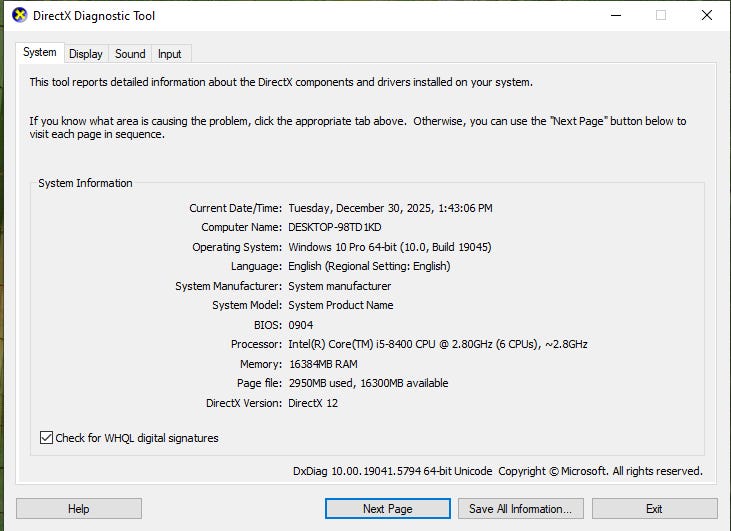731x531 pixels.
Task: Click the 'If you know what area' paragraph
Action: pyautogui.click(x=358, y=127)
